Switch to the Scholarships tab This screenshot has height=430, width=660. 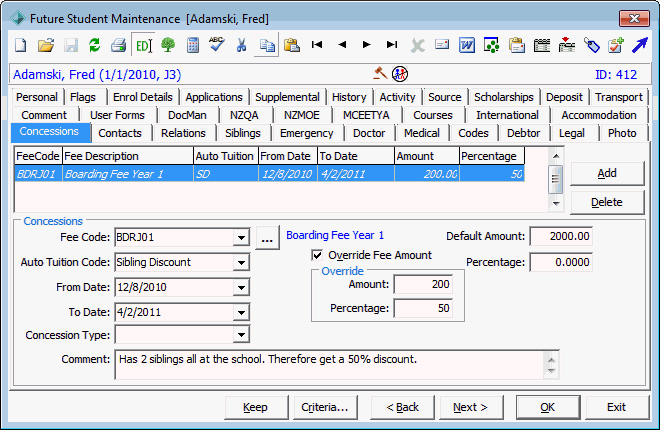pos(503,97)
